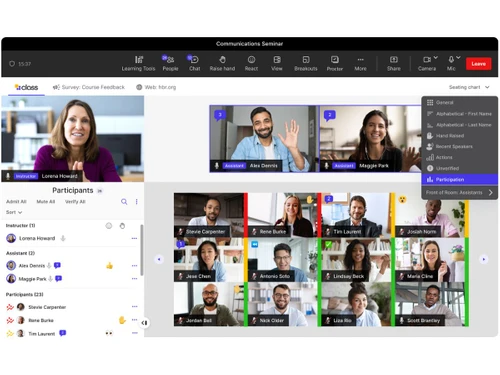Go to next page of video tiles

coord(484,259)
